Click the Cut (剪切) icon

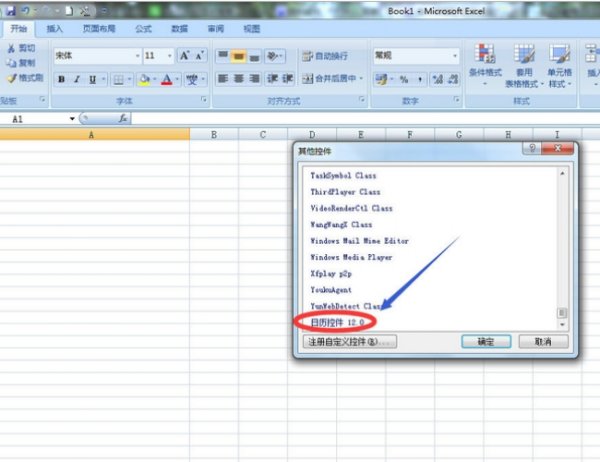tap(25, 47)
